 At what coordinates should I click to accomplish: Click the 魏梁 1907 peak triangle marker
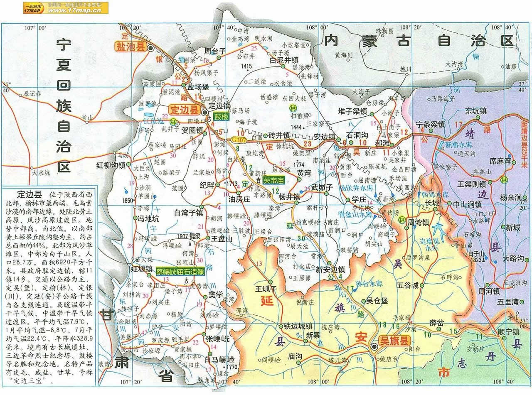(190, 243)
